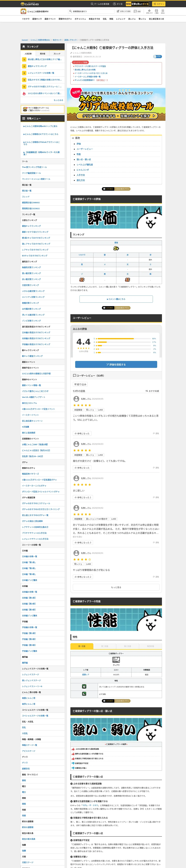
Task: Switch to the 第二形態 tab
Action: (105, 646)
